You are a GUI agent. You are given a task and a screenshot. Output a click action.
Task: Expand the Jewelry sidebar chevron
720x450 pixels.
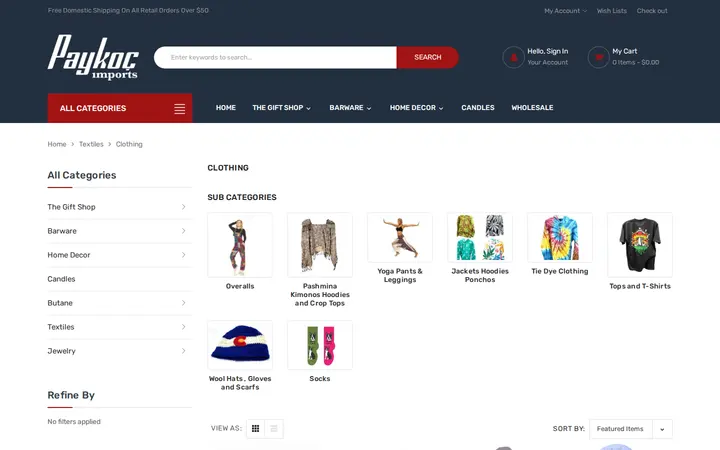[x=183, y=351]
